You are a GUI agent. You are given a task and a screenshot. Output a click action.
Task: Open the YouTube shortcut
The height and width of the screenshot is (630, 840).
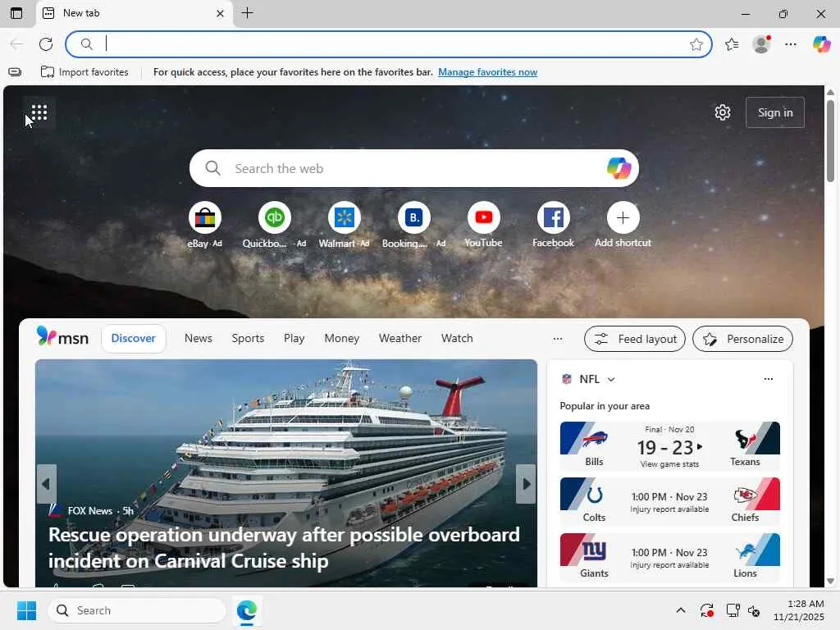tap(483, 217)
